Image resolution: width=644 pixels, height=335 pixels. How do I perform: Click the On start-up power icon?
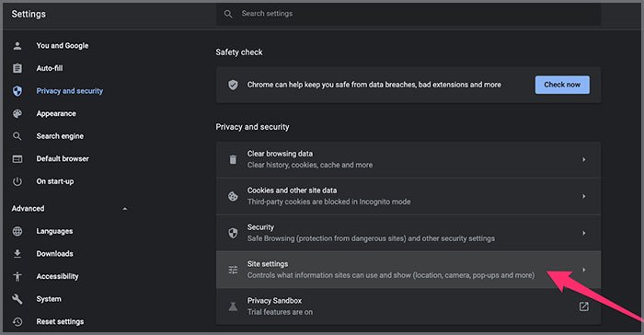17,181
